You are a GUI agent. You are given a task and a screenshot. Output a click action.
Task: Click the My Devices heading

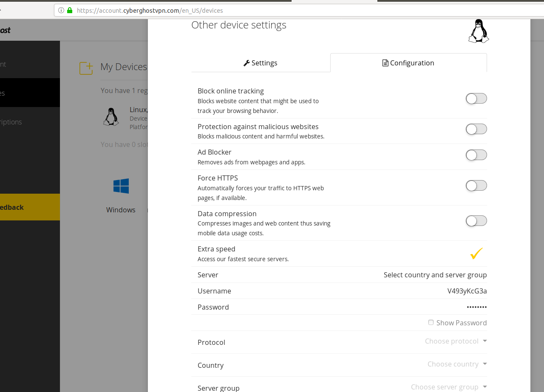click(124, 67)
